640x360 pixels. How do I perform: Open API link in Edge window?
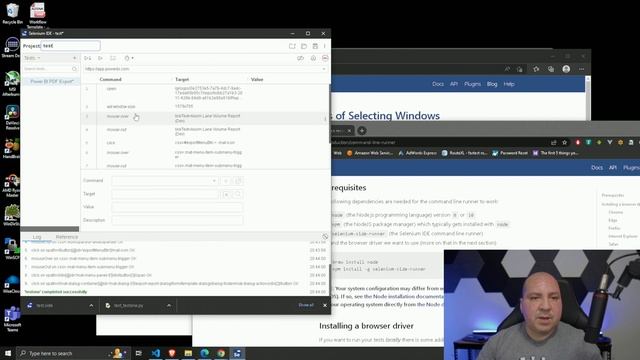pos(454,84)
